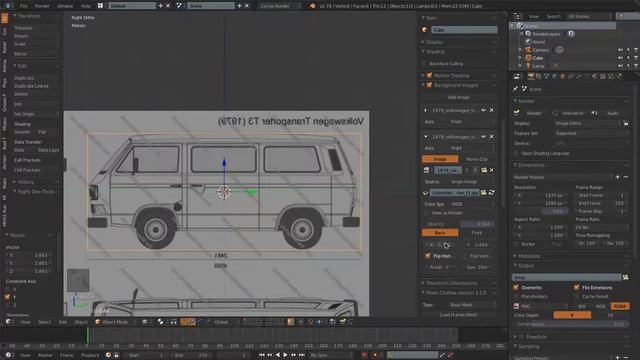
Task: Reload the background image file
Action: 491,192
